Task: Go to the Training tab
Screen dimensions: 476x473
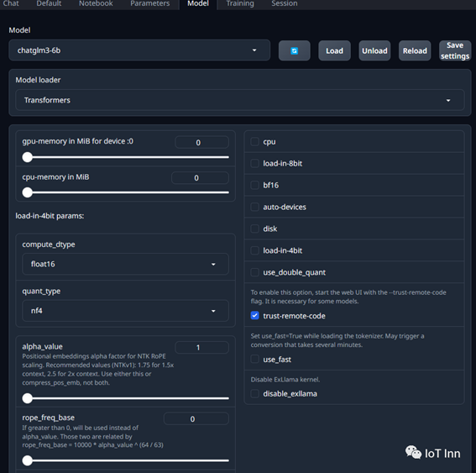Action: (240, 3)
